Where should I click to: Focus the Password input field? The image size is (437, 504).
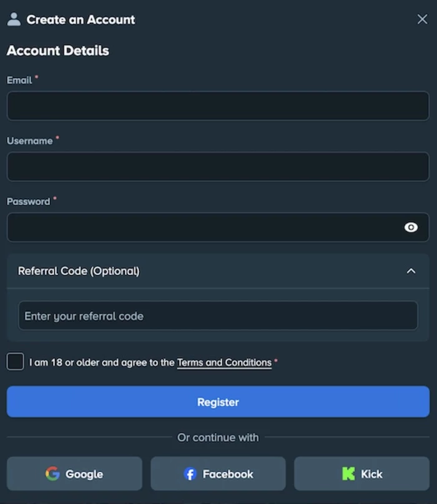coord(218,228)
